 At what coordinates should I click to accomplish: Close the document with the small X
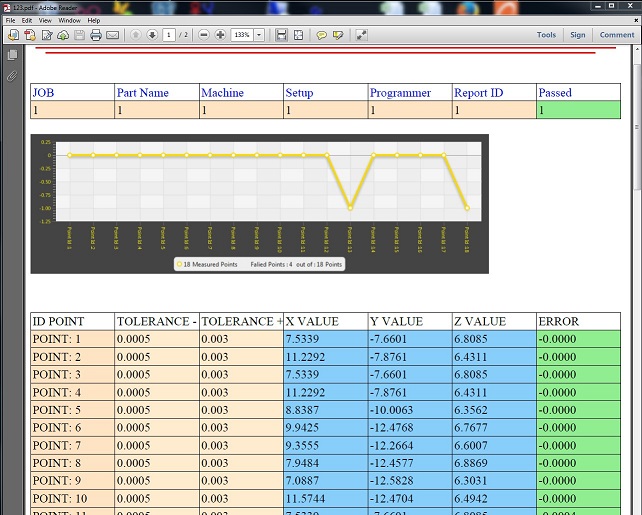click(636, 20)
